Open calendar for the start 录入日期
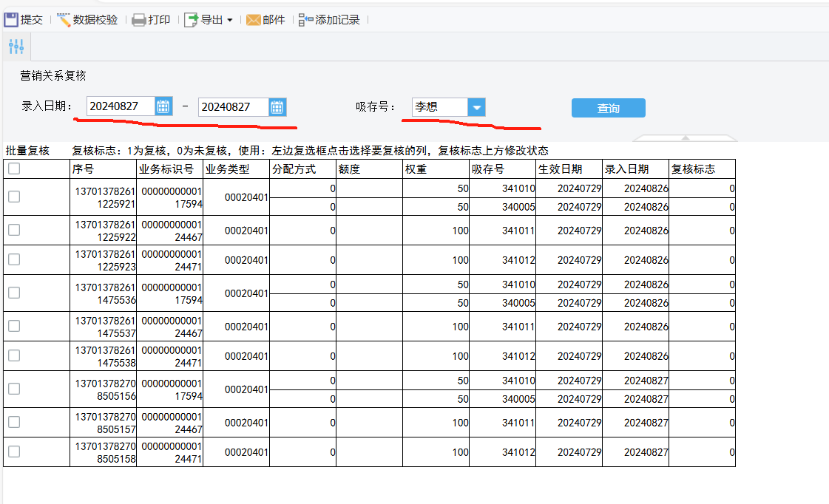This screenshot has width=829, height=504. 163,106
